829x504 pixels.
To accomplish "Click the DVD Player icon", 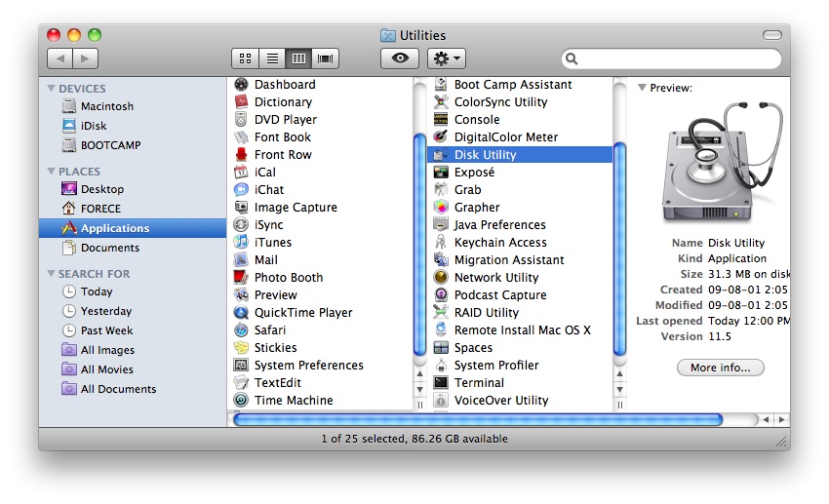I will click(x=241, y=119).
